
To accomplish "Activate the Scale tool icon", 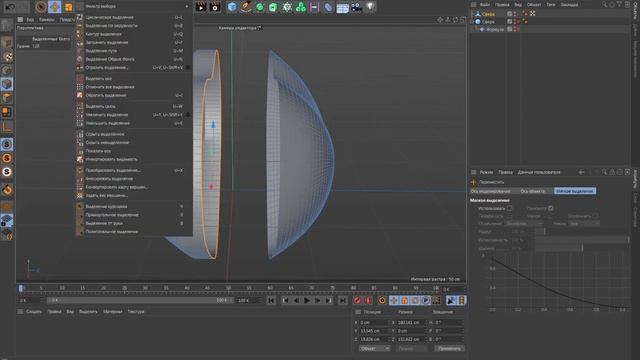I will (68, 7).
